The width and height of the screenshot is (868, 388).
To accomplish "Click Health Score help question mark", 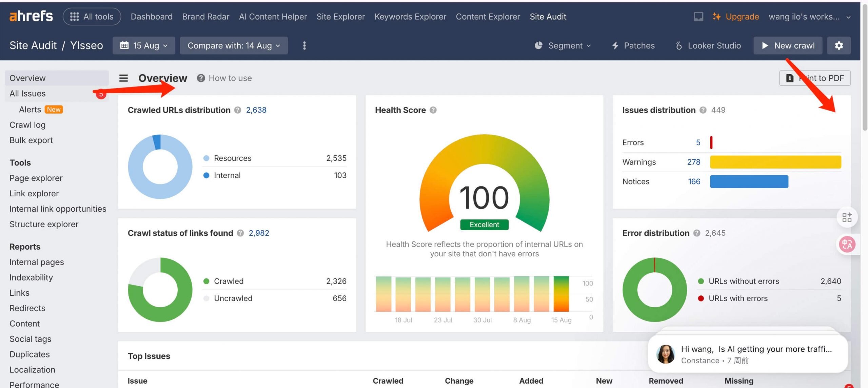I will click(433, 110).
